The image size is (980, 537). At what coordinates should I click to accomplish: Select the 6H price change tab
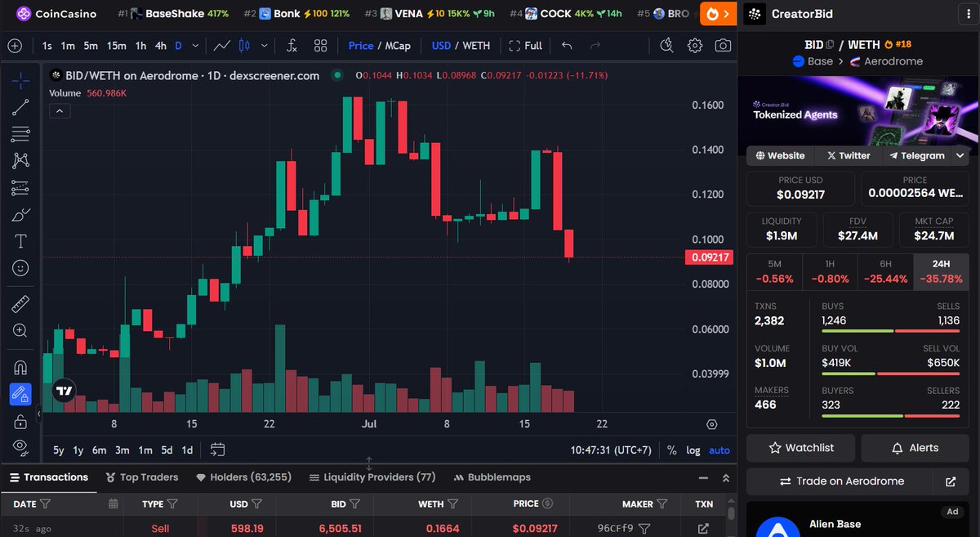(x=885, y=272)
